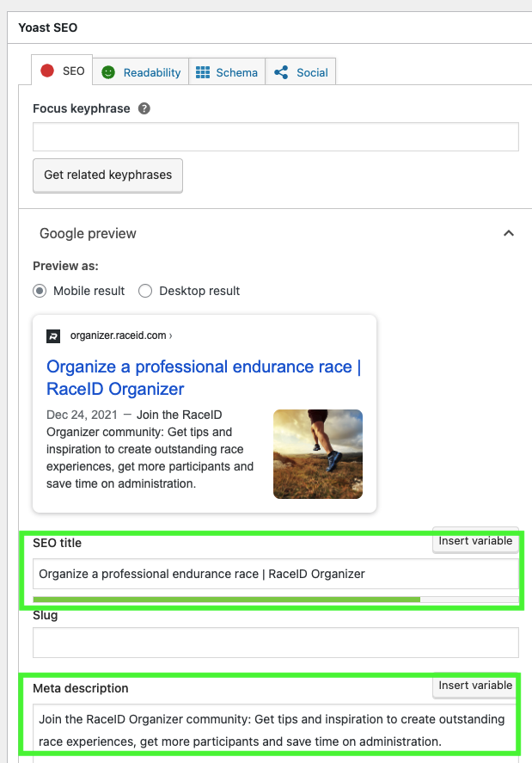Click Insert variable for Meta description

point(475,686)
